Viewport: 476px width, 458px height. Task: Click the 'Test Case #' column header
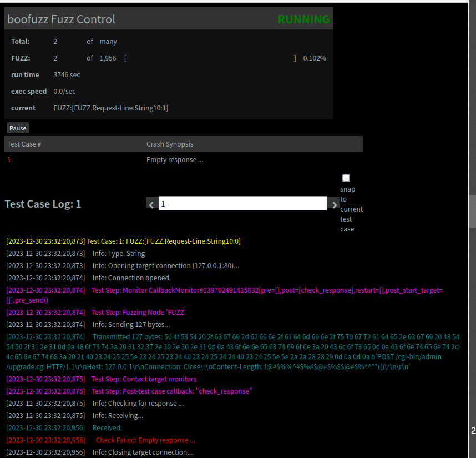[x=24, y=144]
